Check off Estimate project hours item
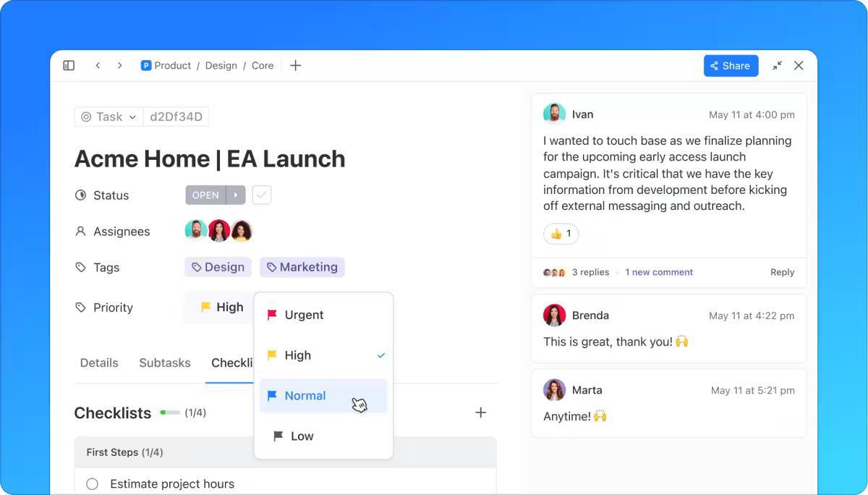868x495 pixels. point(92,484)
